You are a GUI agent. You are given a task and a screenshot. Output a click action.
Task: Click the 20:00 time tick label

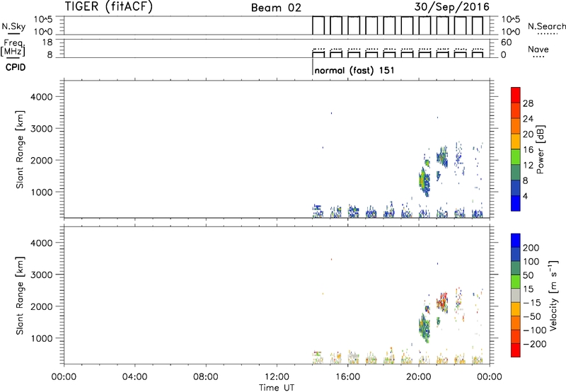(x=419, y=377)
